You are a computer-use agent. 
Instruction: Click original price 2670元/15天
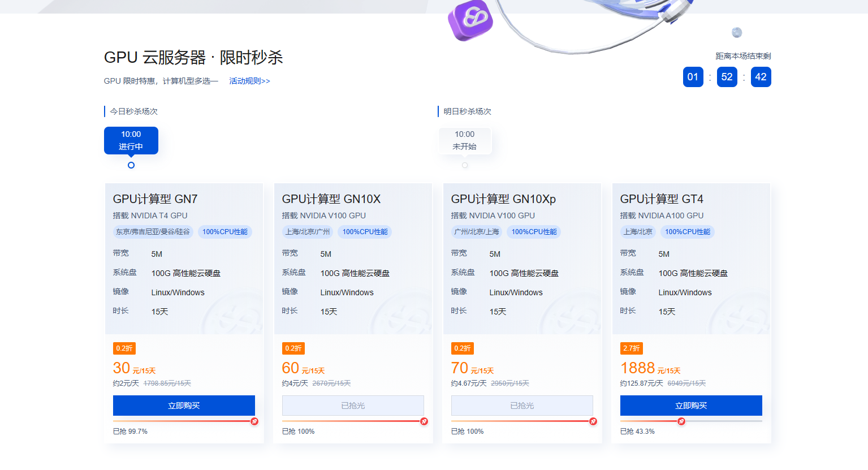point(331,383)
